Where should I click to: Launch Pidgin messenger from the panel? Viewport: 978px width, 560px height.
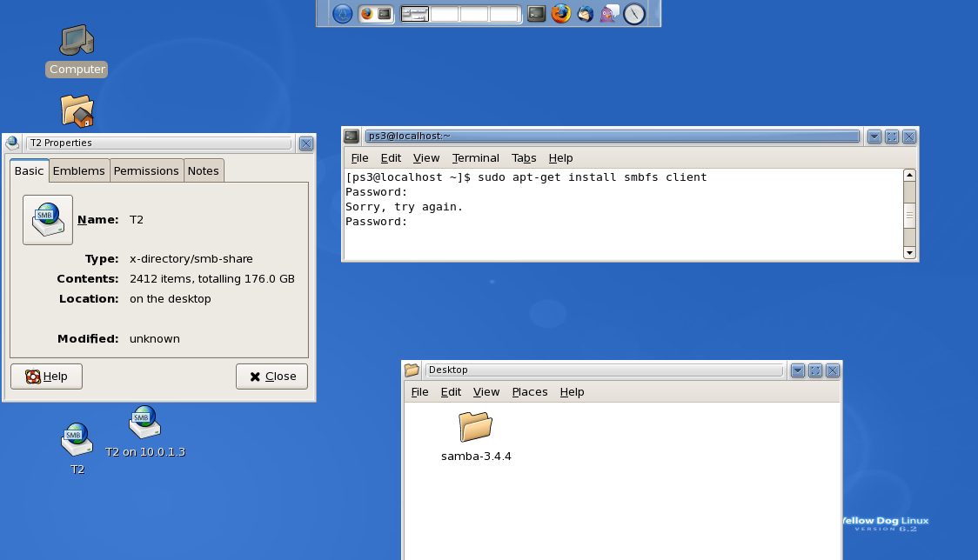[x=609, y=14]
